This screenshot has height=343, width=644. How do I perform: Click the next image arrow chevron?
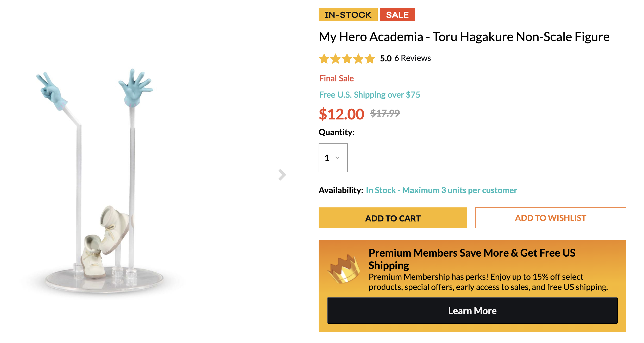[x=282, y=175]
